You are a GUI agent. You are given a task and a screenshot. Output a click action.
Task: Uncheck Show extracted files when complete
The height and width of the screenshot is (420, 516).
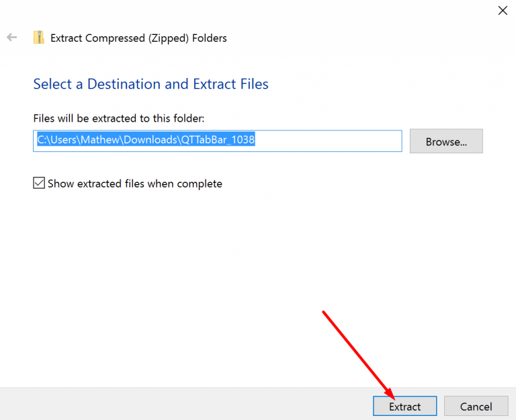click(x=39, y=183)
